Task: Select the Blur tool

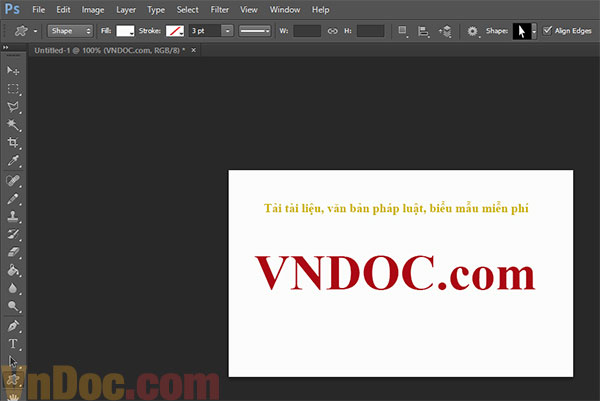Action: [13, 288]
